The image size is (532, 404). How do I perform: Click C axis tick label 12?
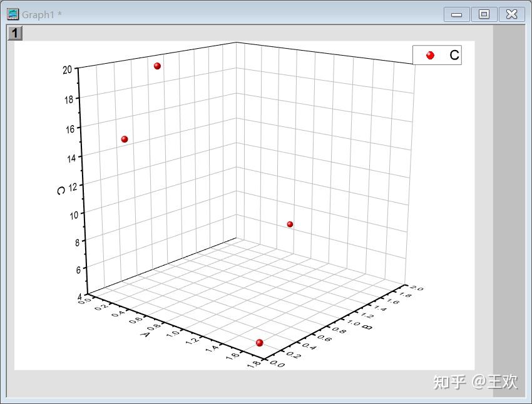73,187
